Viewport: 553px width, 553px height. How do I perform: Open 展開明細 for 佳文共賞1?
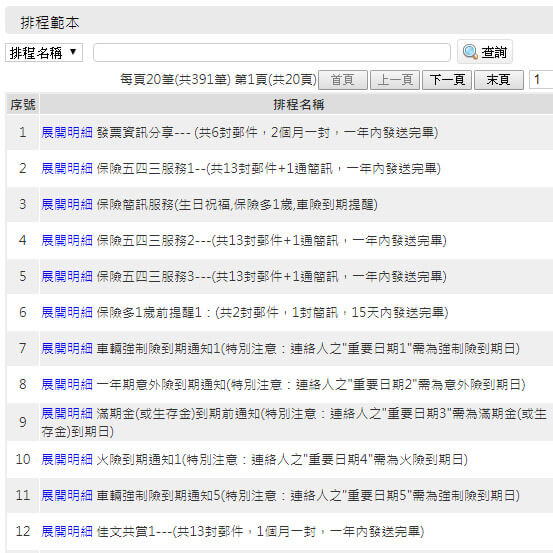pos(67,531)
